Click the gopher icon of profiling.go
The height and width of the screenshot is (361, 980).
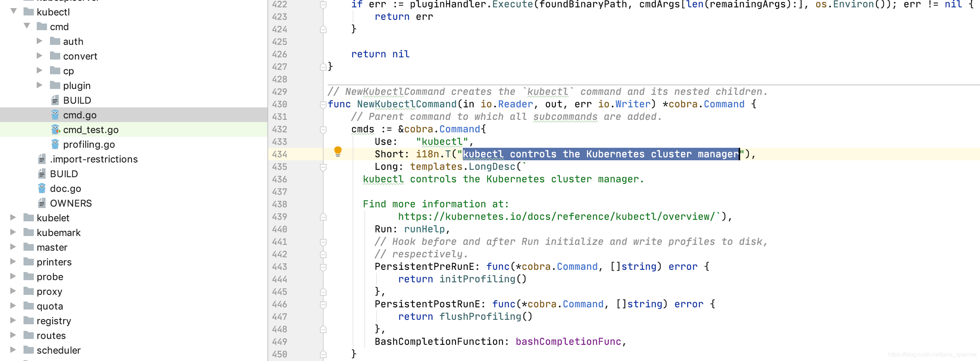(55, 144)
